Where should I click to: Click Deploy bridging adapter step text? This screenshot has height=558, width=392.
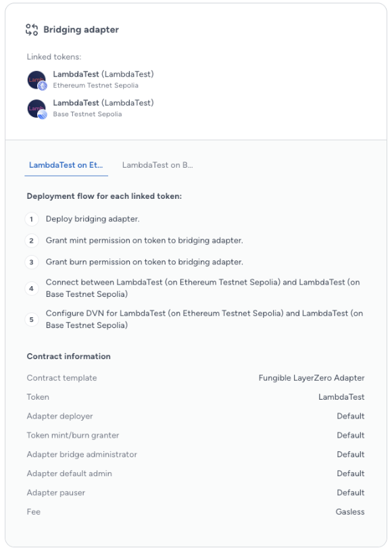(93, 219)
